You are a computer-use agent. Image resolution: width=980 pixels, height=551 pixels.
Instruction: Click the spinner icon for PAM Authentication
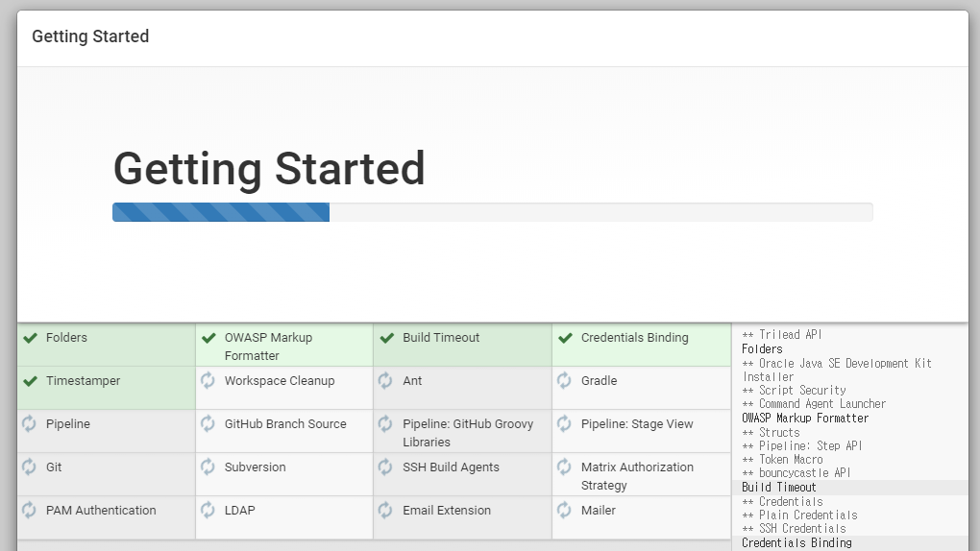[30, 510]
